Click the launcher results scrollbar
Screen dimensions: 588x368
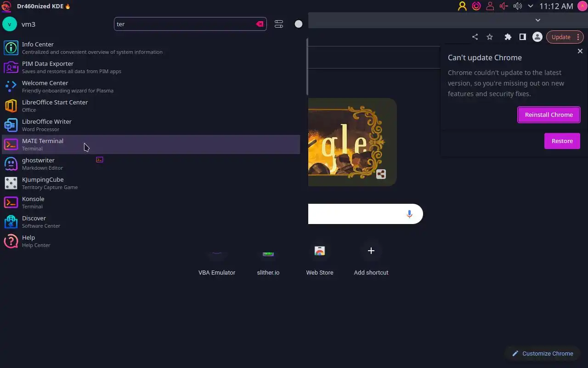(x=306, y=67)
